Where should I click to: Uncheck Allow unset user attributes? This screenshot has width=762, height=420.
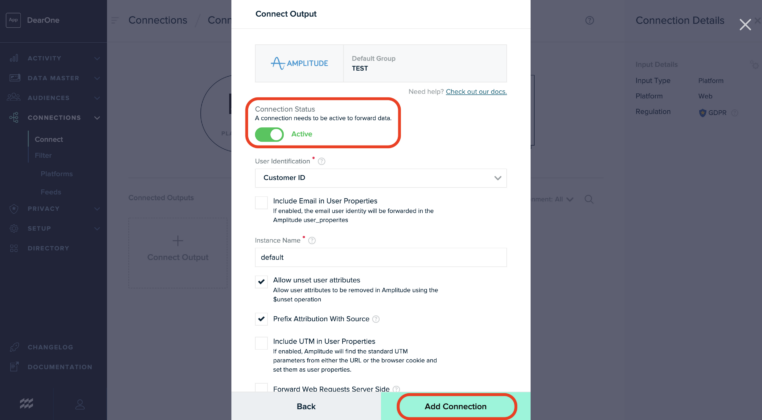(x=261, y=281)
